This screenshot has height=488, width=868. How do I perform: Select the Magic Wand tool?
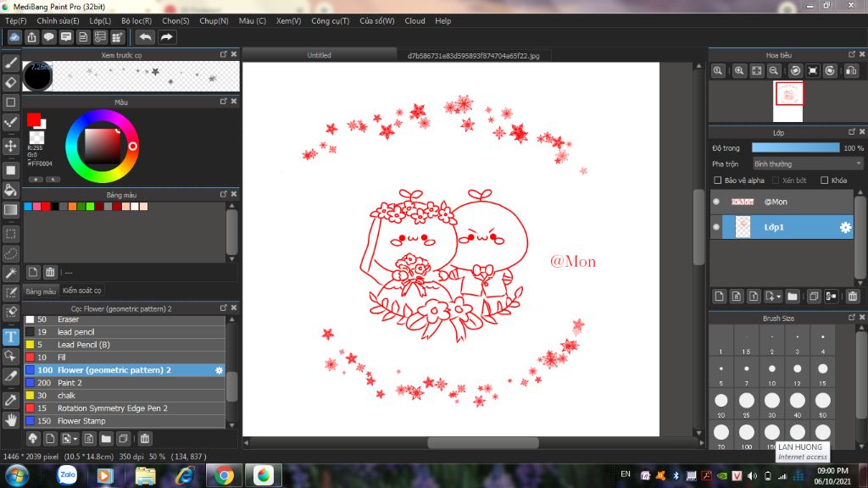(x=10, y=274)
